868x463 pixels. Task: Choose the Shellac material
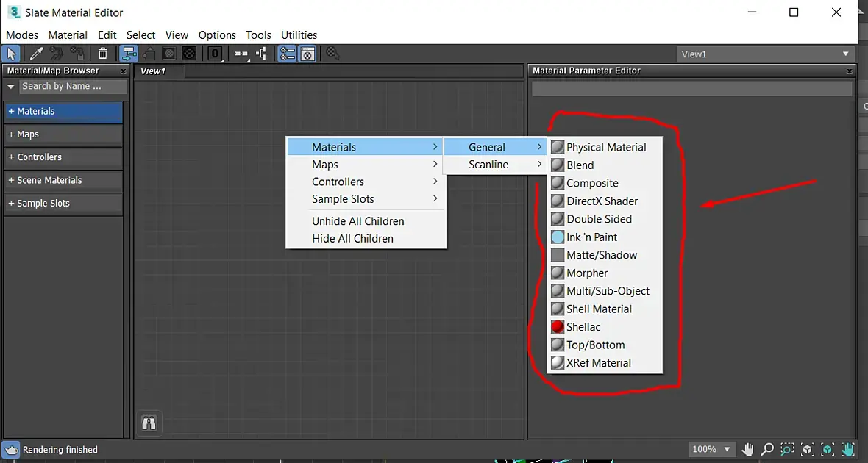coord(605,327)
